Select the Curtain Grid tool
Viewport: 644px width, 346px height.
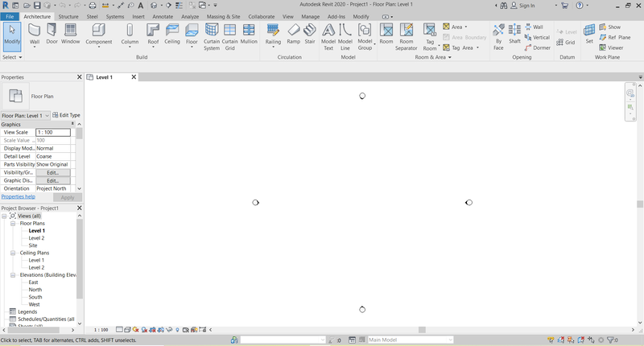tap(229, 37)
